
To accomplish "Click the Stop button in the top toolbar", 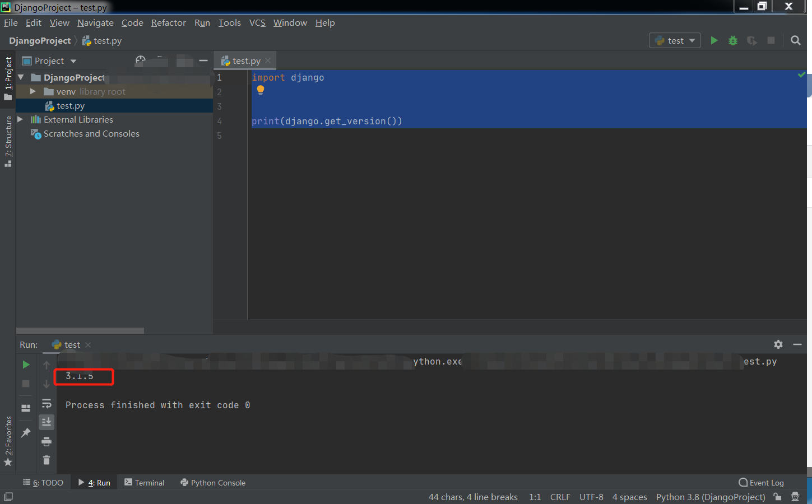I will point(771,40).
